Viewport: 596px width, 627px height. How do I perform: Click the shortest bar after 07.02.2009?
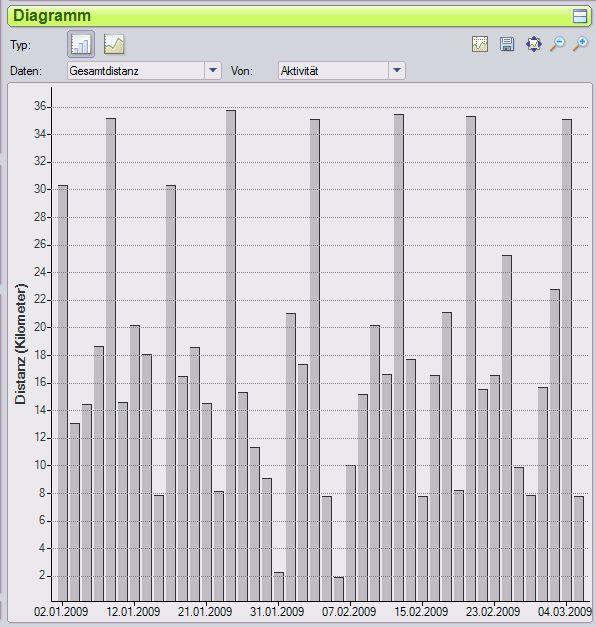coord(339,589)
